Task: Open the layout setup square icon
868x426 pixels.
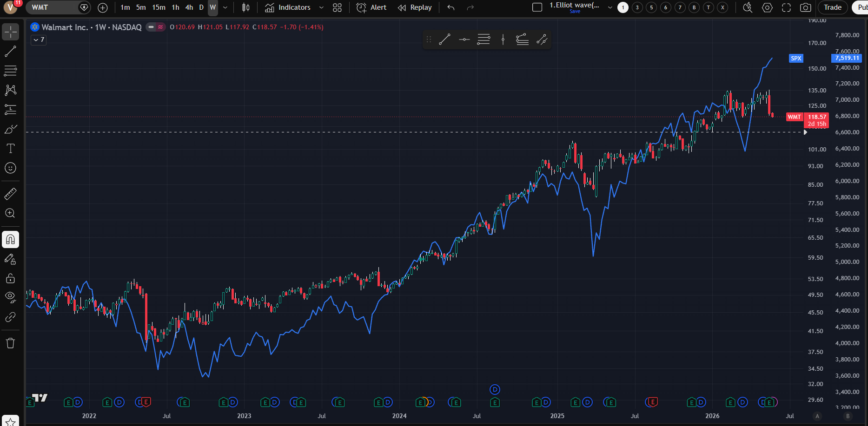Action: point(537,7)
